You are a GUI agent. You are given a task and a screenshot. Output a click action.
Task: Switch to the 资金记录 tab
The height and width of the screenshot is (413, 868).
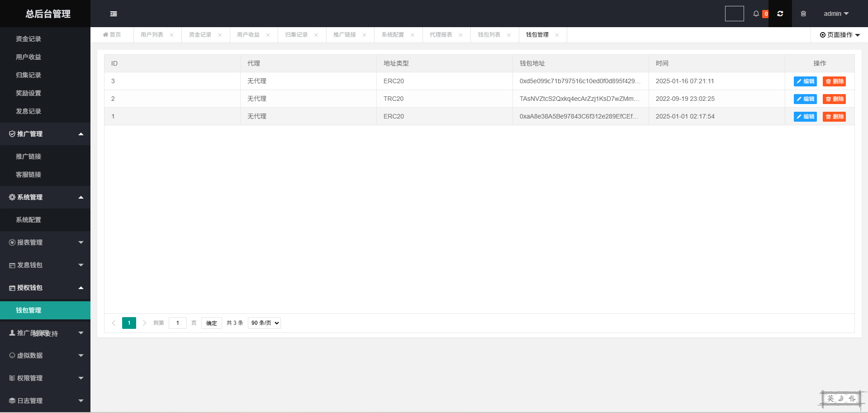click(x=200, y=35)
